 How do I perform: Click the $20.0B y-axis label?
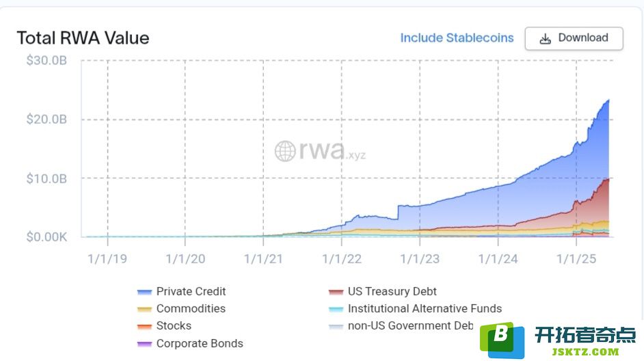(x=46, y=119)
